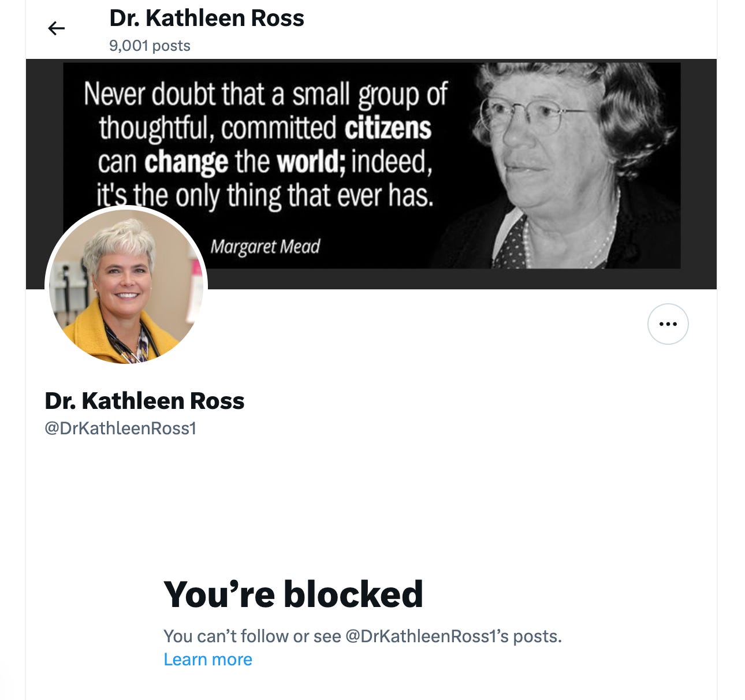Open the three-dot more options menu
The width and height of the screenshot is (745, 700).
(668, 324)
